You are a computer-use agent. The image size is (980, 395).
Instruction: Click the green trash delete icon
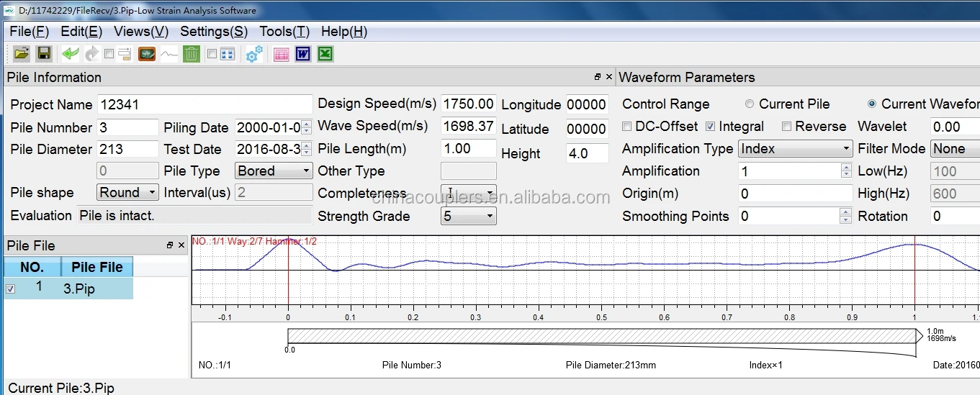coord(191,54)
